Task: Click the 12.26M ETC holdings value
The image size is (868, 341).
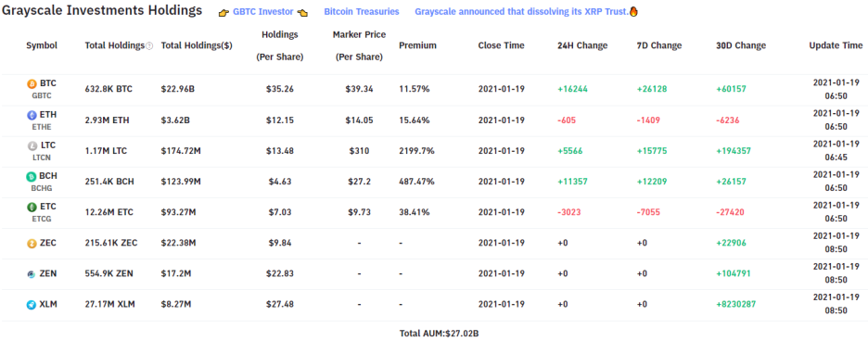Action: click(x=109, y=212)
